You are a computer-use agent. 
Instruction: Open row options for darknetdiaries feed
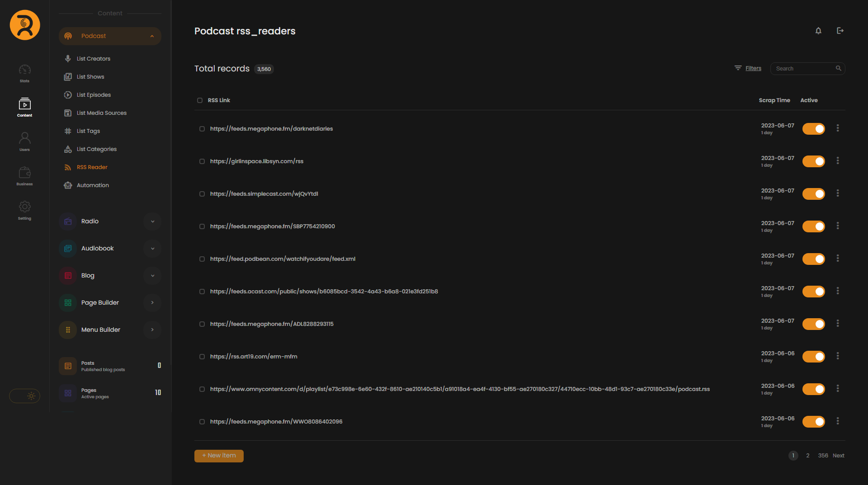pos(838,128)
